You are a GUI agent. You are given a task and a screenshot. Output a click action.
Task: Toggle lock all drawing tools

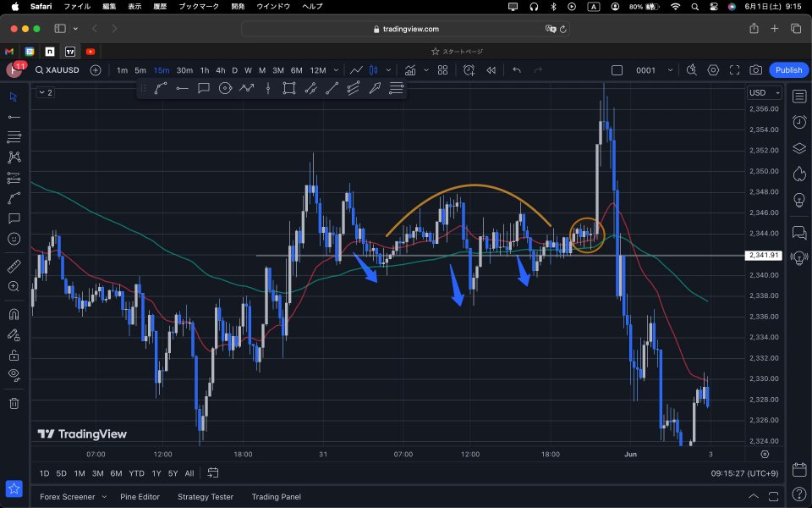(x=14, y=356)
